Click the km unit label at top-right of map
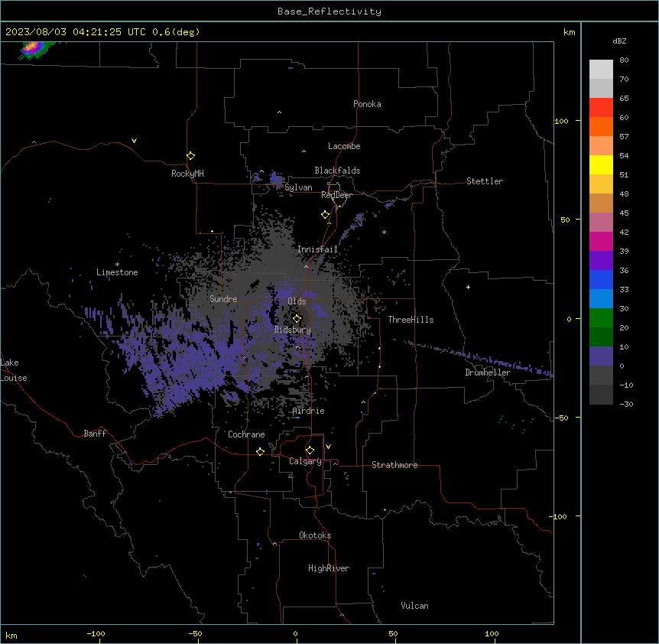 coord(569,32)
